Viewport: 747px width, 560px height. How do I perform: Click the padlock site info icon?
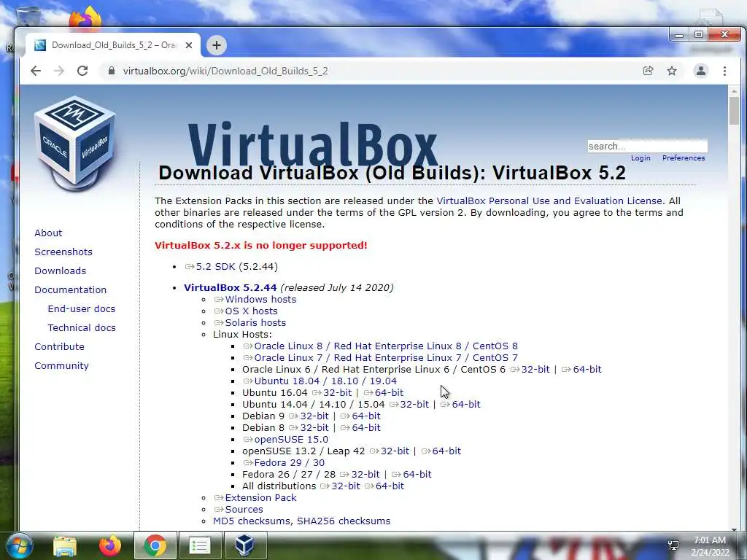(x=112, y=71)
